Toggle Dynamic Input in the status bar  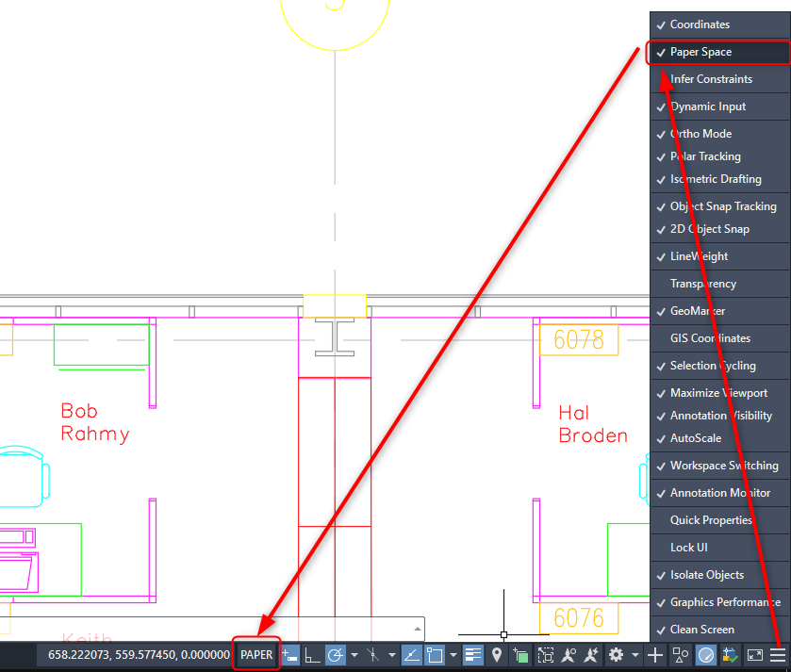click(x=290, y=654)
